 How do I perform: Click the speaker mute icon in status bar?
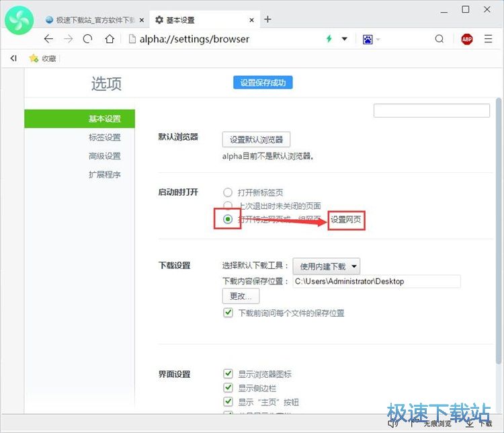[x=393, y=424]
